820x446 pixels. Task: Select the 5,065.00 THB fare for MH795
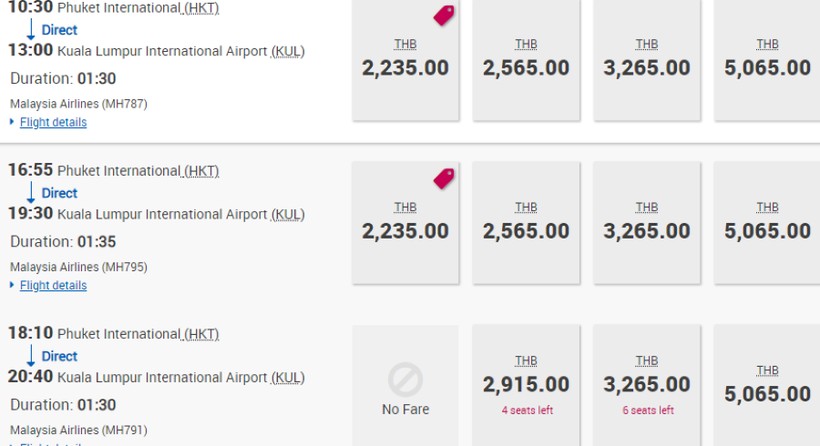click(767, 223)
